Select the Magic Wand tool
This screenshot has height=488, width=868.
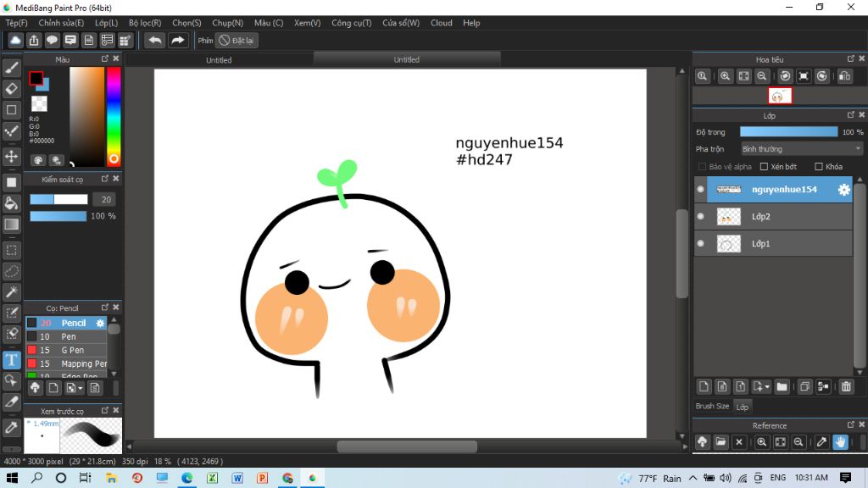12,291
